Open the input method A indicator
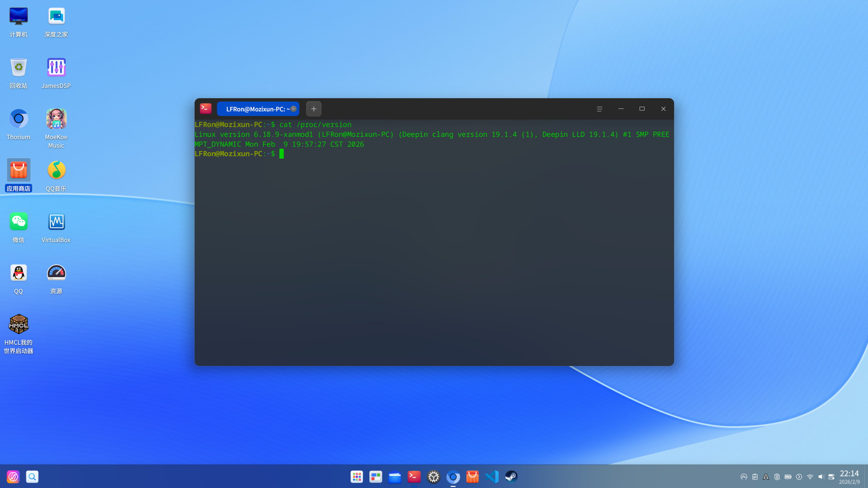 [765, 476]
